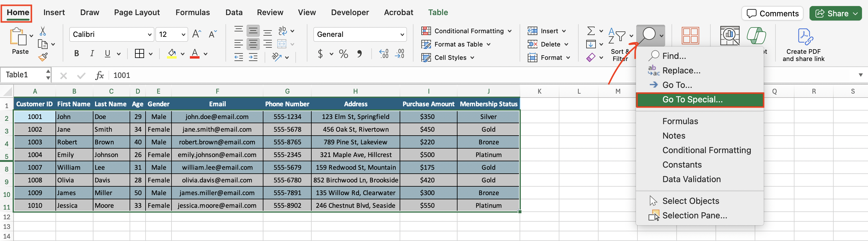Image resolution: width=868 pixels, height=241 pixels.
Task: Decrease font size with small A icon
Action: (212, 34)
